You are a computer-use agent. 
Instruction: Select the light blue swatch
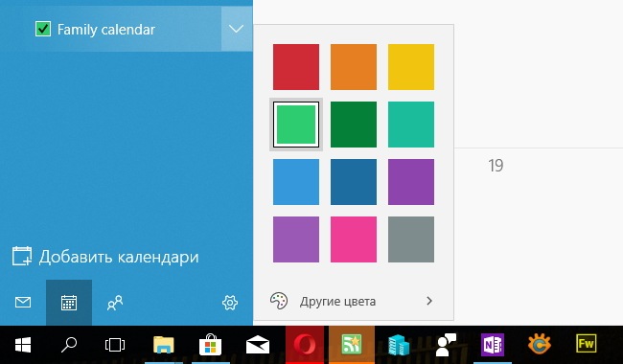[x=296, y=182]
